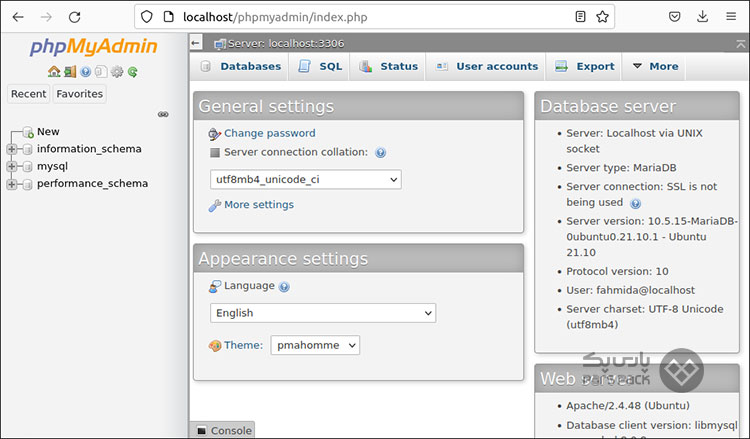Viewport: 750px width, 439px height.
Task: Click 'Server type: MariaDB' text
Action: coord(621,168)
